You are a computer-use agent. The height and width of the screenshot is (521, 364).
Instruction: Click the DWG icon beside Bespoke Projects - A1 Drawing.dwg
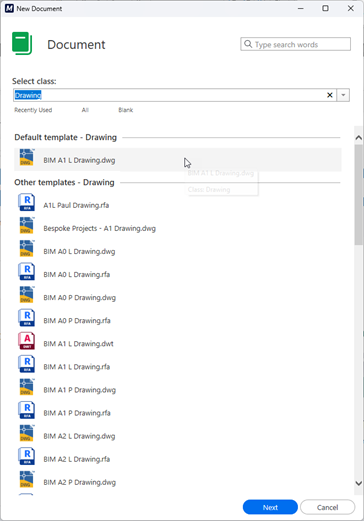[x=27, y=226]
